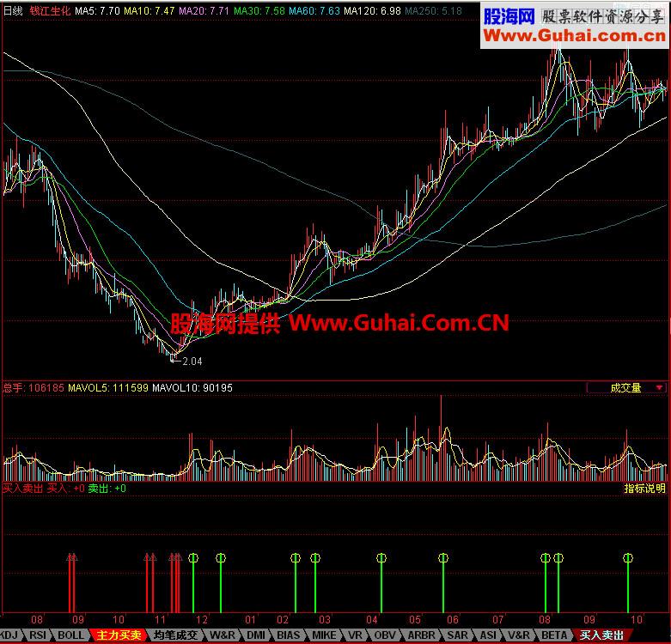Image resolution: width=671 pixels, height=644 pixels.
Task: Click the MA120: 6.98 label
Action: click(x=372, y=10)
